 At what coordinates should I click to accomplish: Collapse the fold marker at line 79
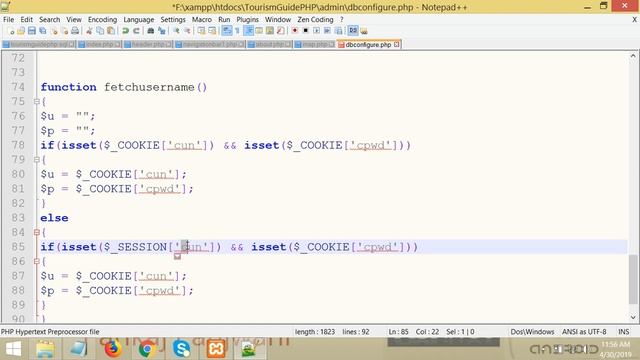(36, 160)
